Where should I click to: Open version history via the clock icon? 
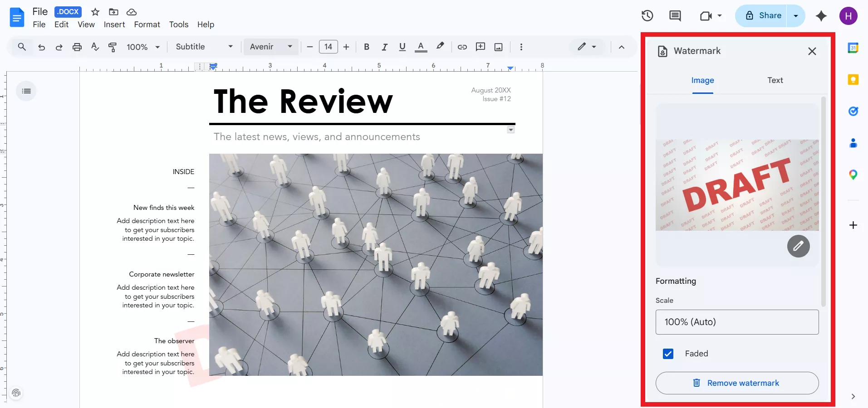(647, 15)
